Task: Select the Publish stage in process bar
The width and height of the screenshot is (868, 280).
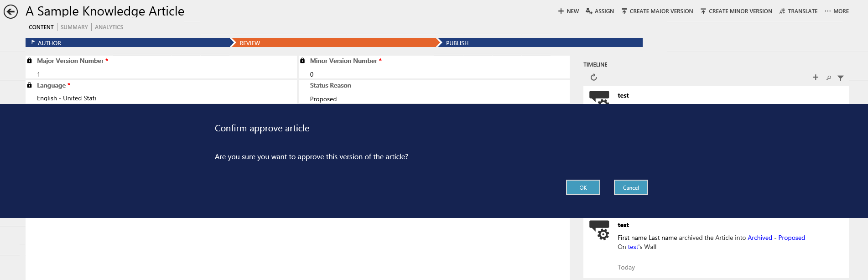Action: coord(457,43)
